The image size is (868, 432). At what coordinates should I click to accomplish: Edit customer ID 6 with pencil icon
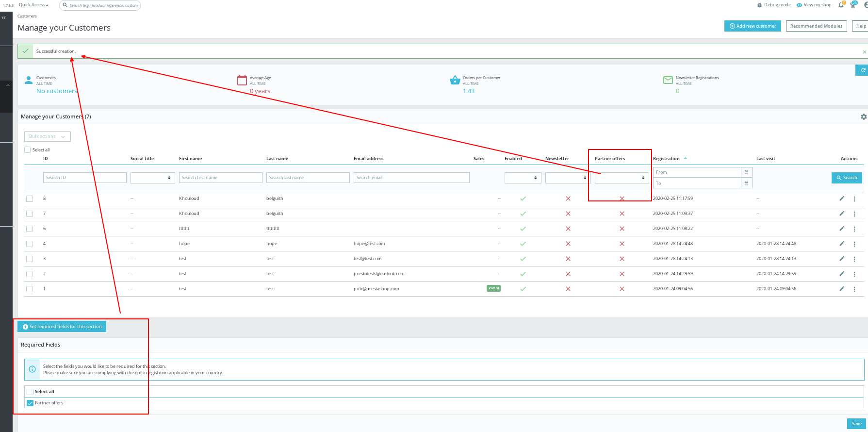(x=842, y=229)
